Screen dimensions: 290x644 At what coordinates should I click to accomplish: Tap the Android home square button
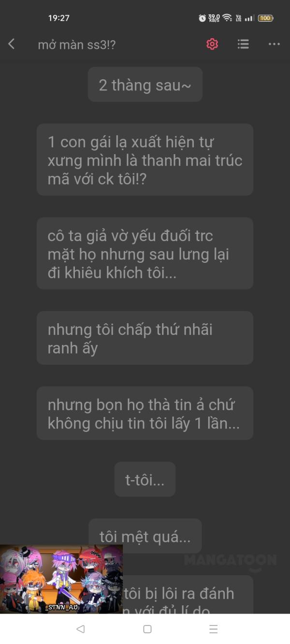click(147, 629)
